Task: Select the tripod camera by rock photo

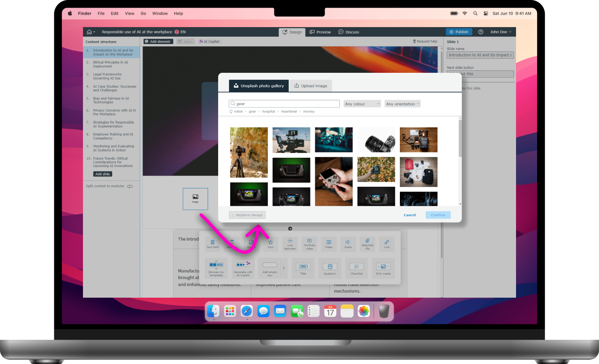Action: coord(249,152)
